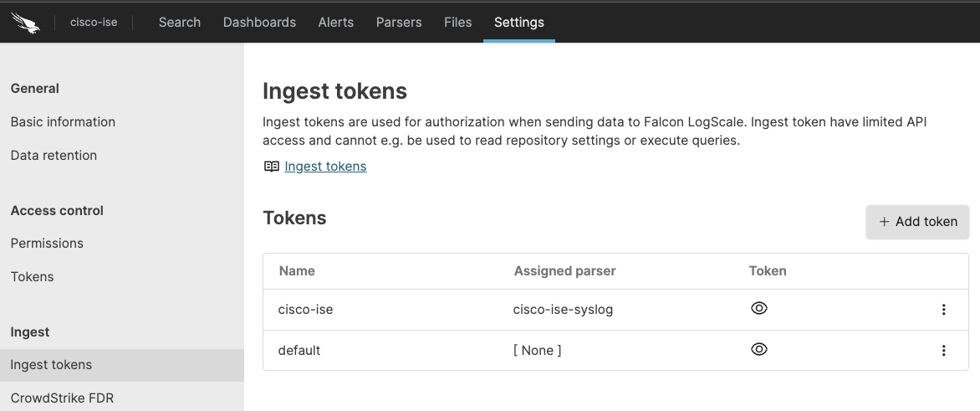Click the Tokens heading above the table
980x411 pixels.
pyautogui.click(x=294, y=218)
